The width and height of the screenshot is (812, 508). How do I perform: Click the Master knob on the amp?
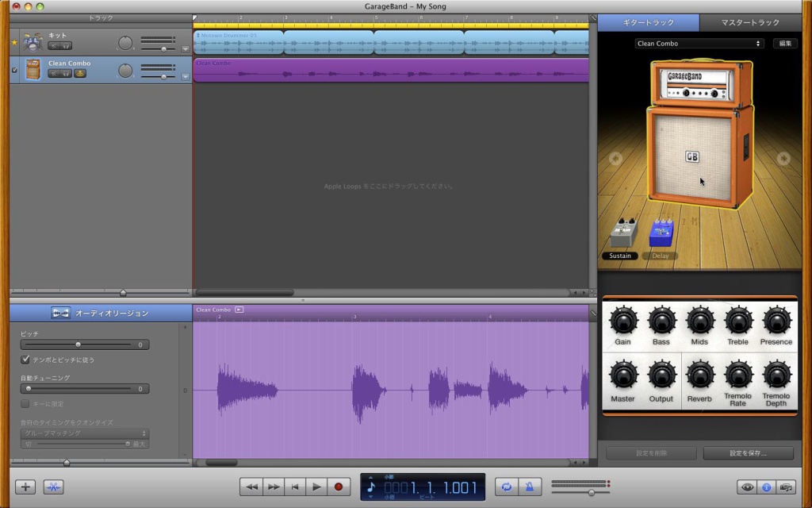623,375
